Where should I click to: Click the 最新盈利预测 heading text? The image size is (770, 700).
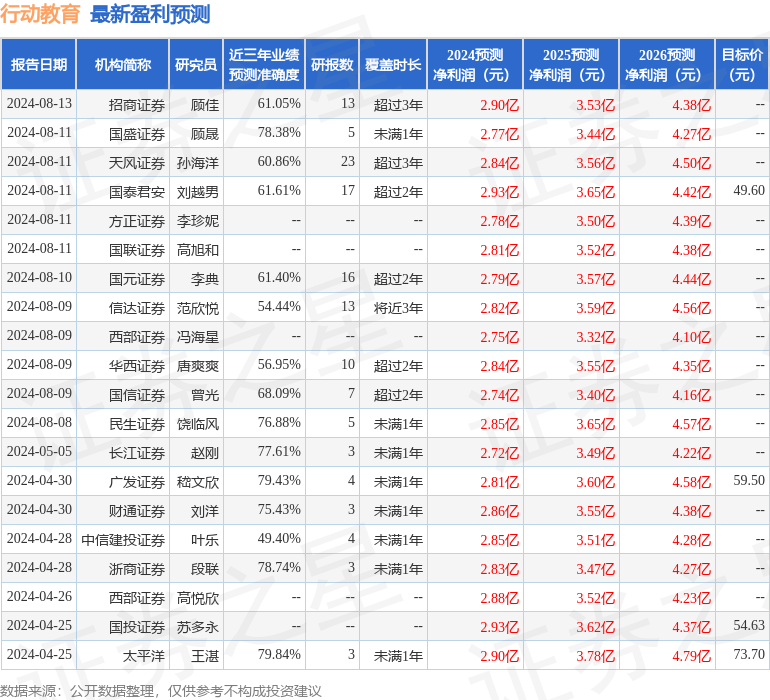pyautogui.click(x=150, y=14)
